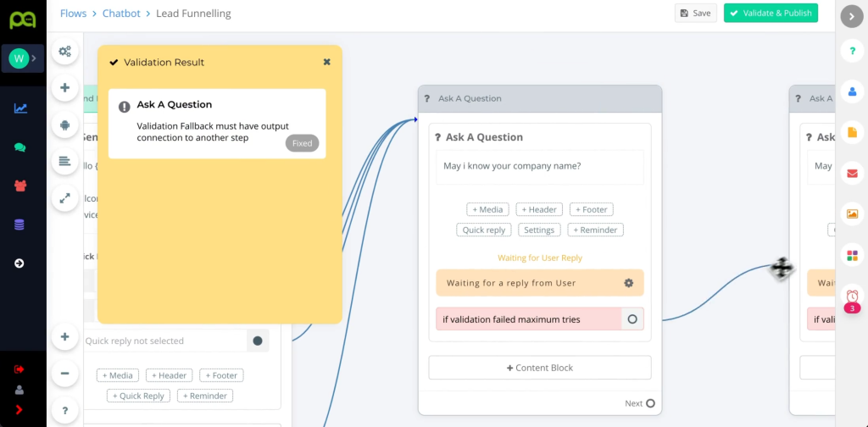Open gear settings on Waiting for reply row
The height and width of the screenshot is (427, 868).
point(628,283)
